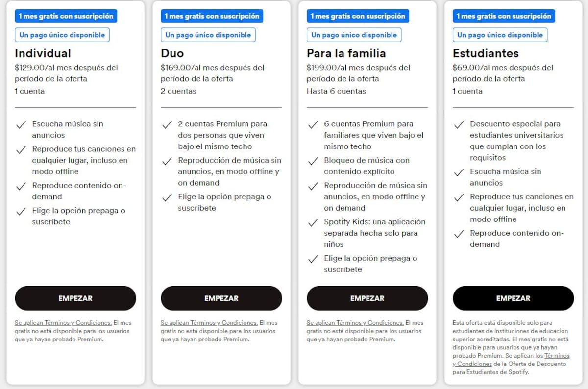This screenshot has height=389, width=588.
Task: Click checkmark next to 'Bloqueo de música'
Action: (x=313, y=161)
